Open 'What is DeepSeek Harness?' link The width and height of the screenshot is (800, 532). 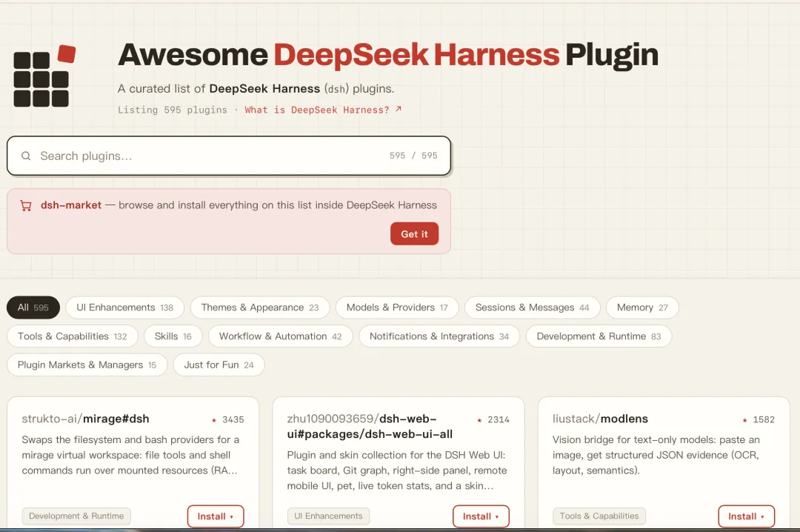(x=323, y=110)
